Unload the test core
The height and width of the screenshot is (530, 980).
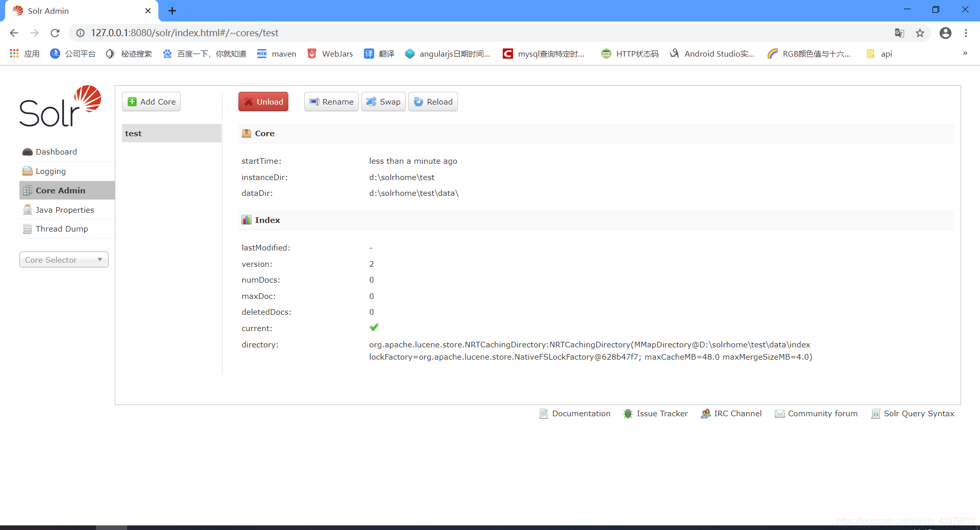[x=263, y=102]
